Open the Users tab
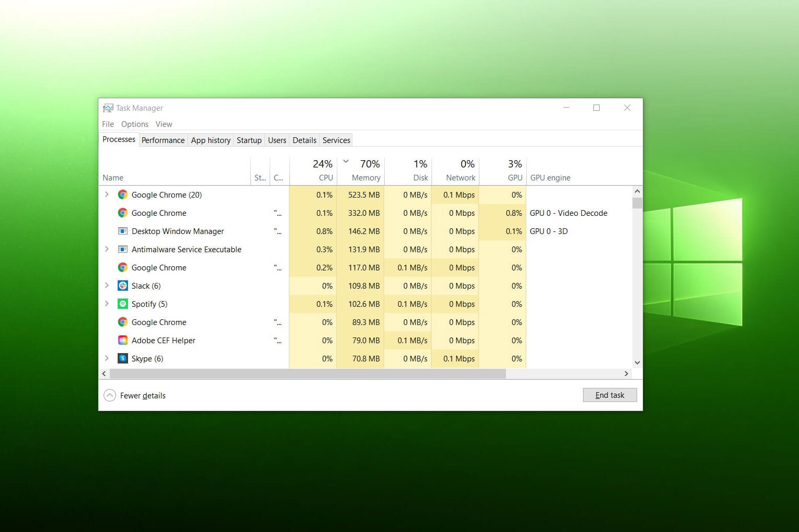Screen dimensions: 799x532 point(277,140)
